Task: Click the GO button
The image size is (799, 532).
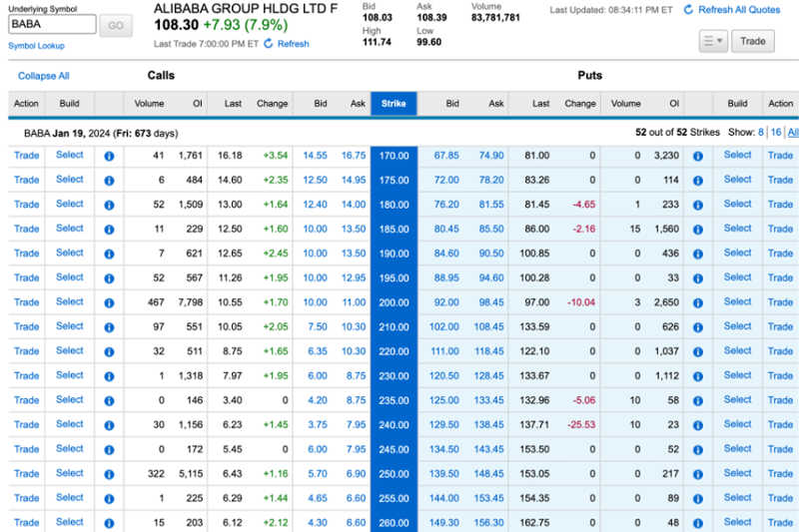Action: point(116,26)
